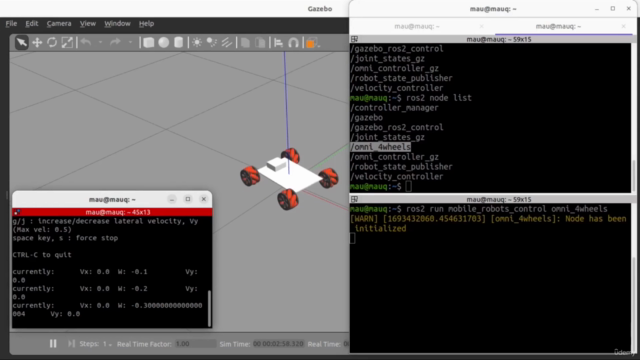Close the second terminal tab
Viewport: 640px width, 360px height.
(x=623, y=26)
